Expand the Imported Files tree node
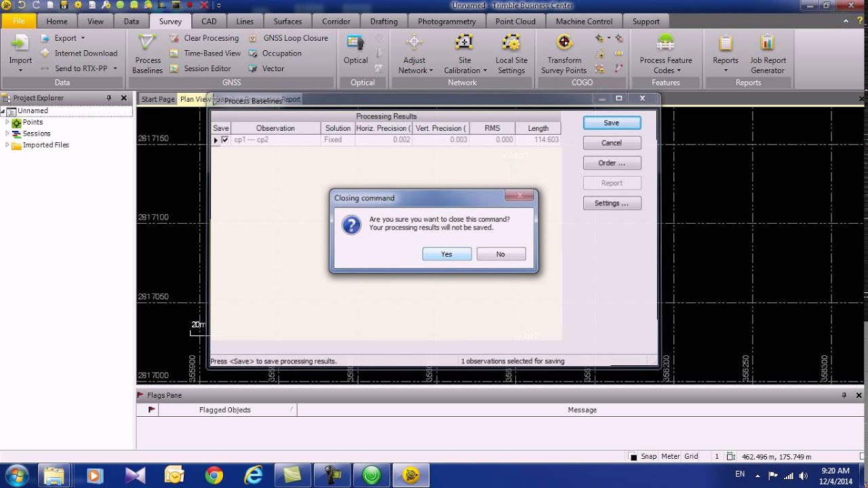 point(7,145)
